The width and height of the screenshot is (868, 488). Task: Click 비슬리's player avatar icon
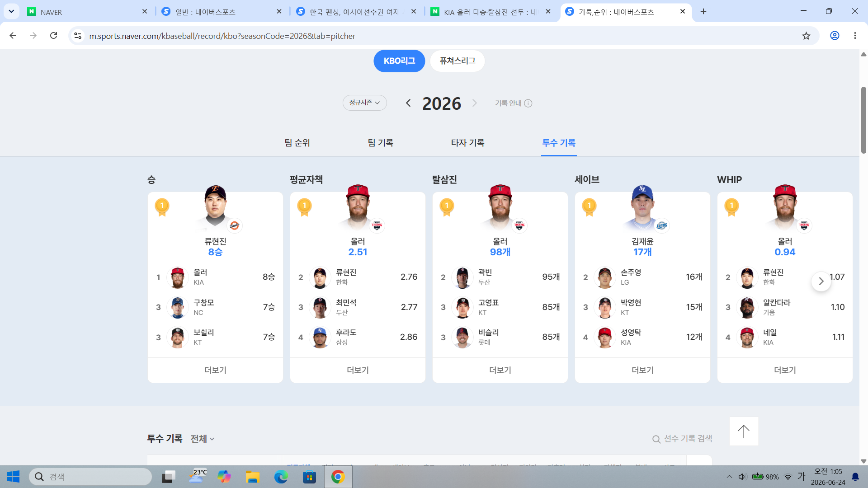click(x=462, y=337)
